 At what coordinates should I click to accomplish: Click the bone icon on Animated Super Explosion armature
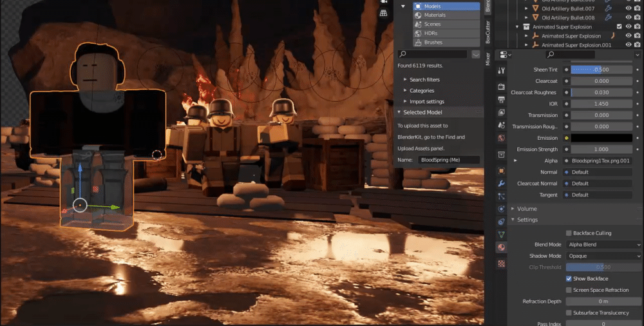coord(612,36)
